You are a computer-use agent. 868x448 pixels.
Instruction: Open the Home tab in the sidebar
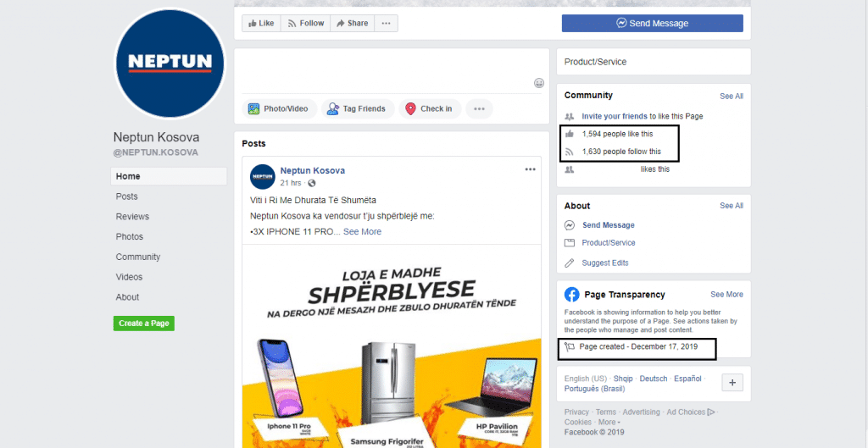(169, 176)
